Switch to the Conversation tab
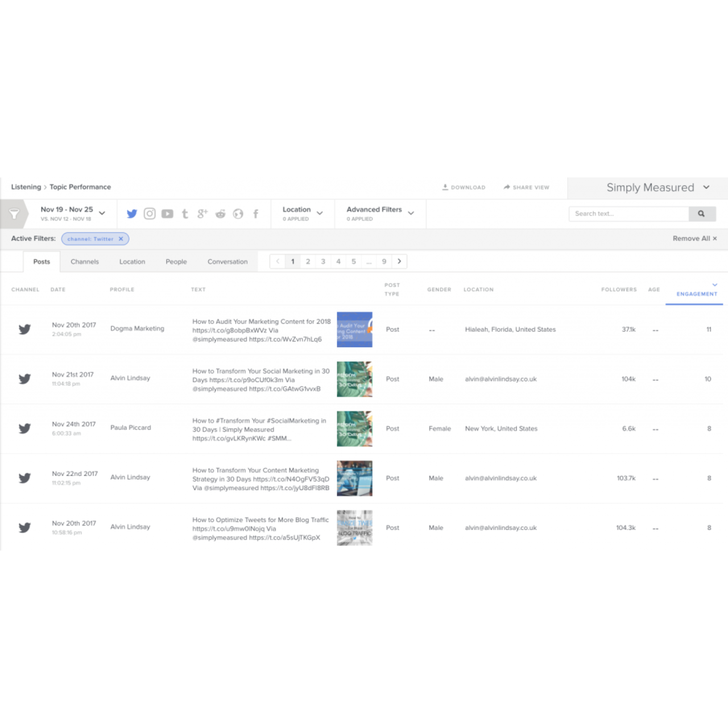The image size is (728, 728). click(227, 262)
